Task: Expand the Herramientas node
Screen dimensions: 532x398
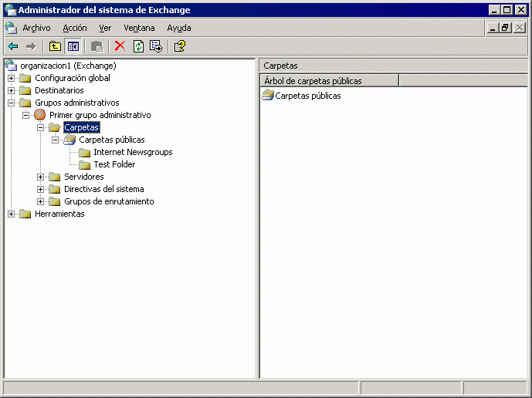Action: tap(12, 214)
